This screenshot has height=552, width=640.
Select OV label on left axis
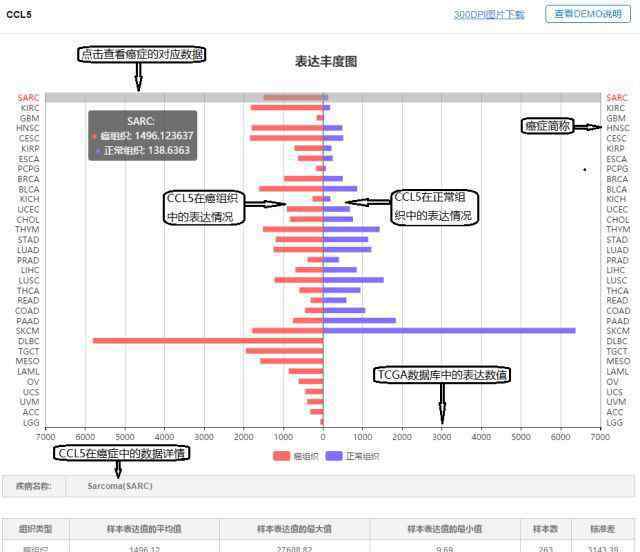click(33, 382)
